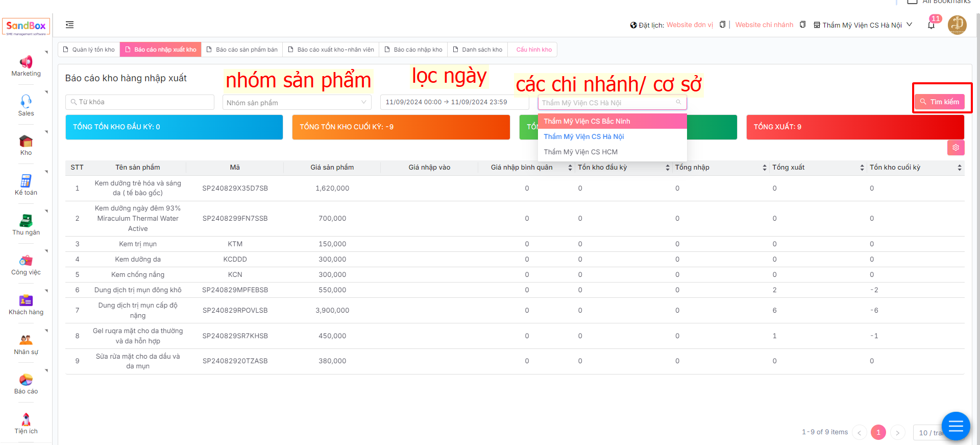The image size is (980, 445).
Task: Expand the Nhóm sản phẩm dropdown
Action: pyautogui.click(x=297, y=103)
